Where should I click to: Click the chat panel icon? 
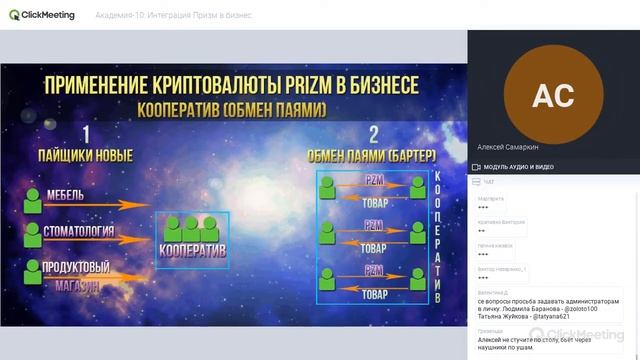click(476, 182)
